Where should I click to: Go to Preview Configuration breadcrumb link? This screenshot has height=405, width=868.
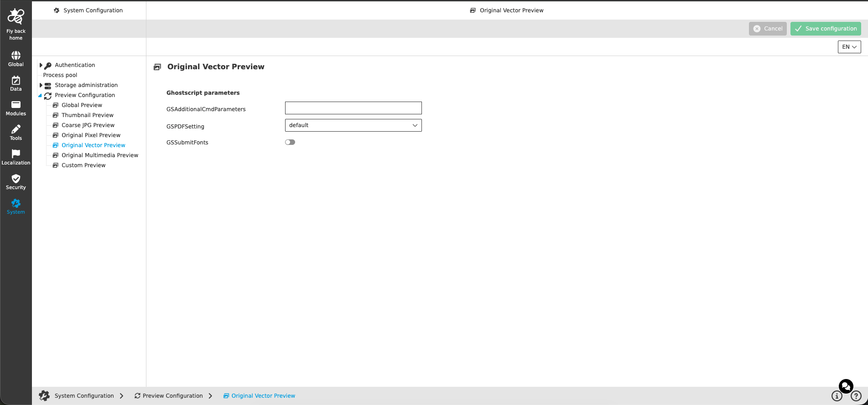tap(173, 396)
